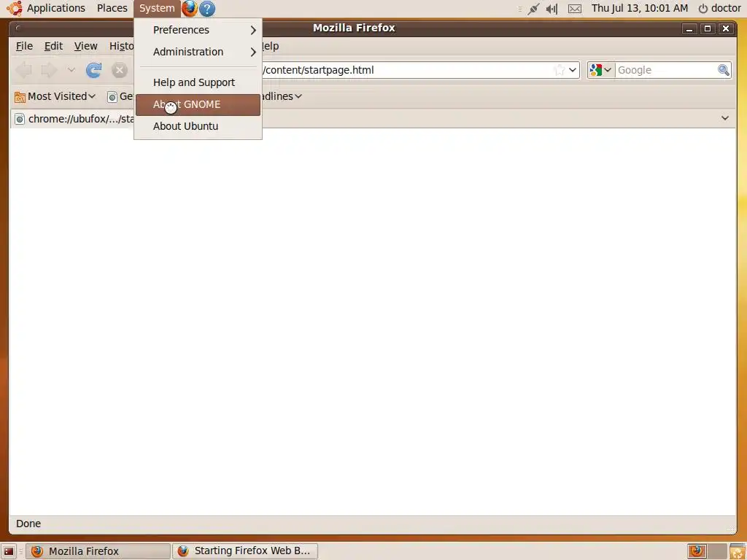The image size is (747, 560).
Task: Choose Help and Support
Action: coord(198,82)
